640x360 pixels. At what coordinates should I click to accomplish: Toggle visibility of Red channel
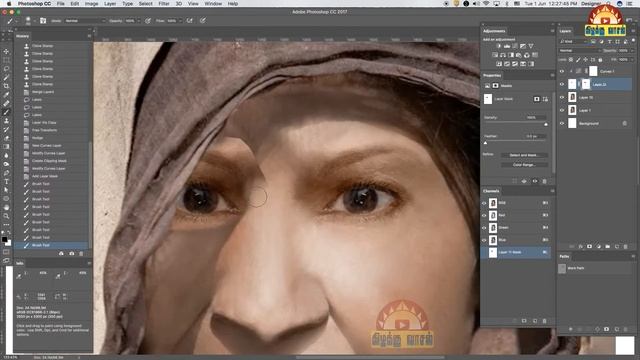484,215
